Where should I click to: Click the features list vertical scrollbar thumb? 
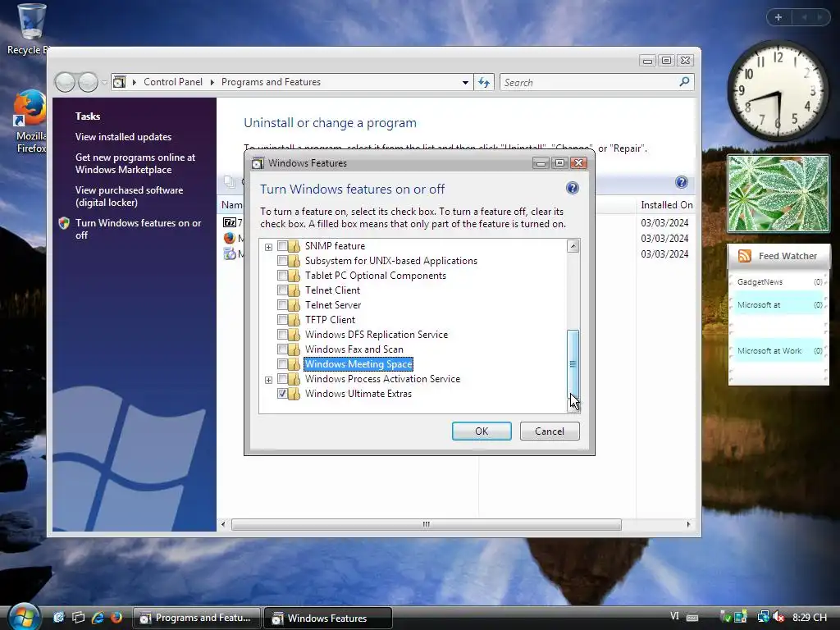(573, 364)
